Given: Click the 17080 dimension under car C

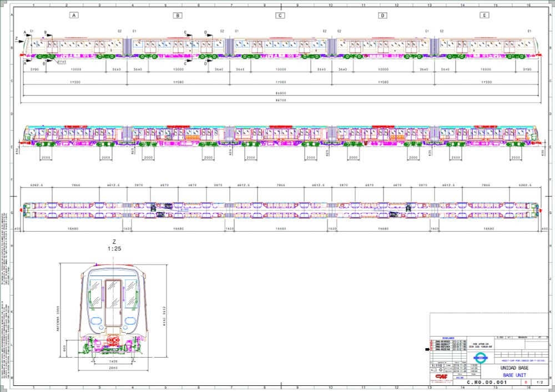Looking at the screenshot, I should click(281, 82).
